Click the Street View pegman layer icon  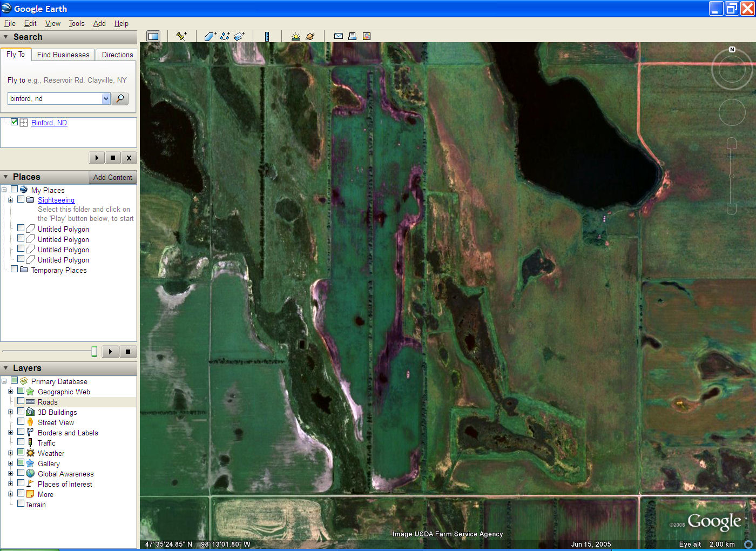(30, 422)
